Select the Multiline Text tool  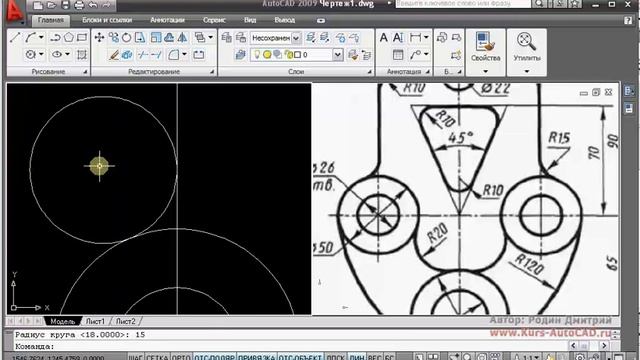(384, 38)
